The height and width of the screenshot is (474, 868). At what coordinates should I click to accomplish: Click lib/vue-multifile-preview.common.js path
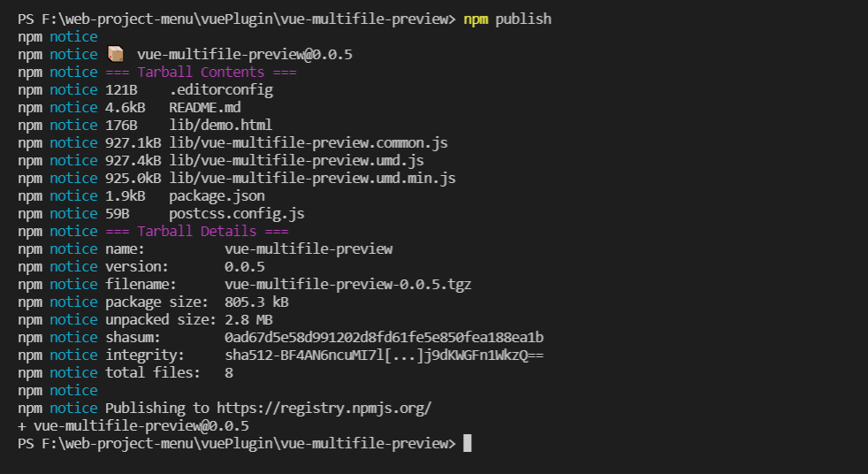tap(308, 142)
